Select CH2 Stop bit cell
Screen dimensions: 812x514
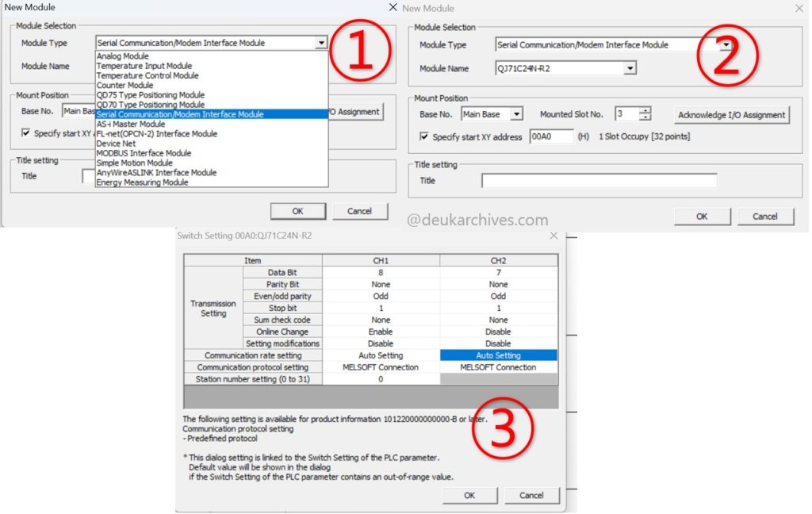click(x=499, y=309)
